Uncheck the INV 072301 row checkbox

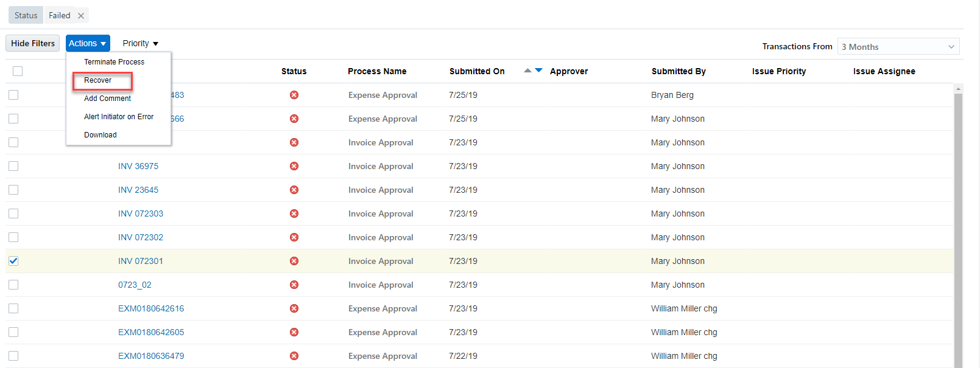[x=13, y=261]
